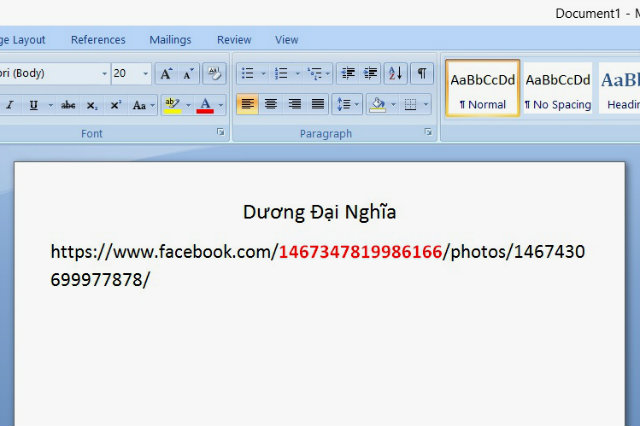Apply the Heading style
The width and height of the screenshot is (640, 426).
[x=619, y=88]
